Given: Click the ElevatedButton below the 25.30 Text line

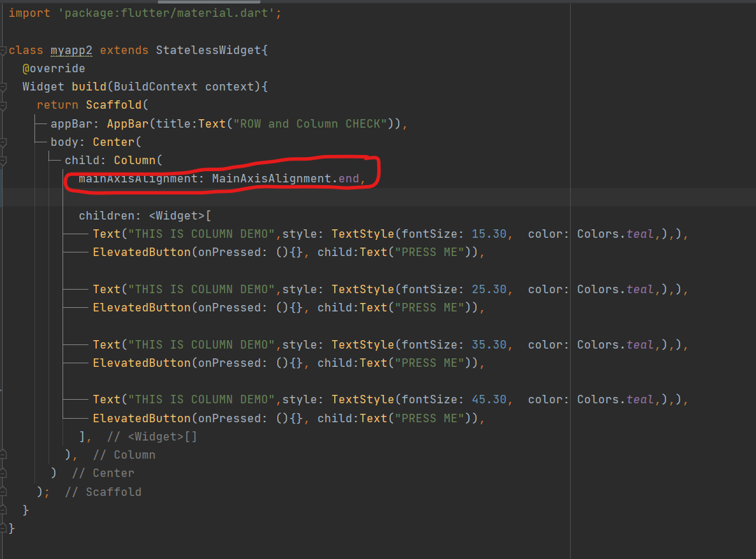Looking at the screenshot, I should pos(142,308).
